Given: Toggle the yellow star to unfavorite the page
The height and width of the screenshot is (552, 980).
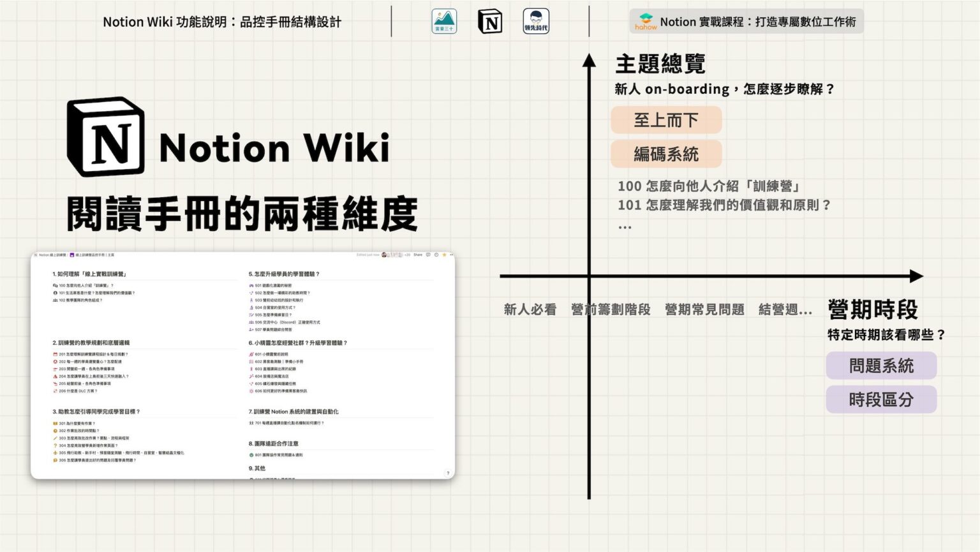Looking at the screenshot, I should [444, 255].
